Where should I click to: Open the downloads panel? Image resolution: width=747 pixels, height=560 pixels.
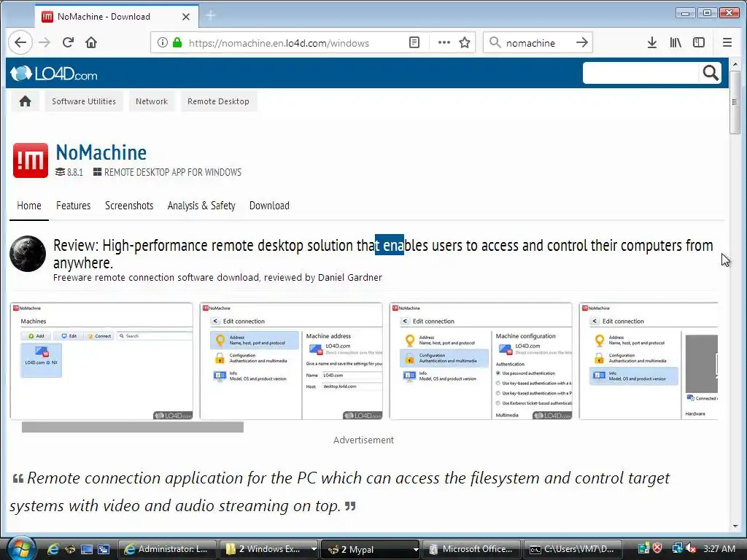pos(652,43)
